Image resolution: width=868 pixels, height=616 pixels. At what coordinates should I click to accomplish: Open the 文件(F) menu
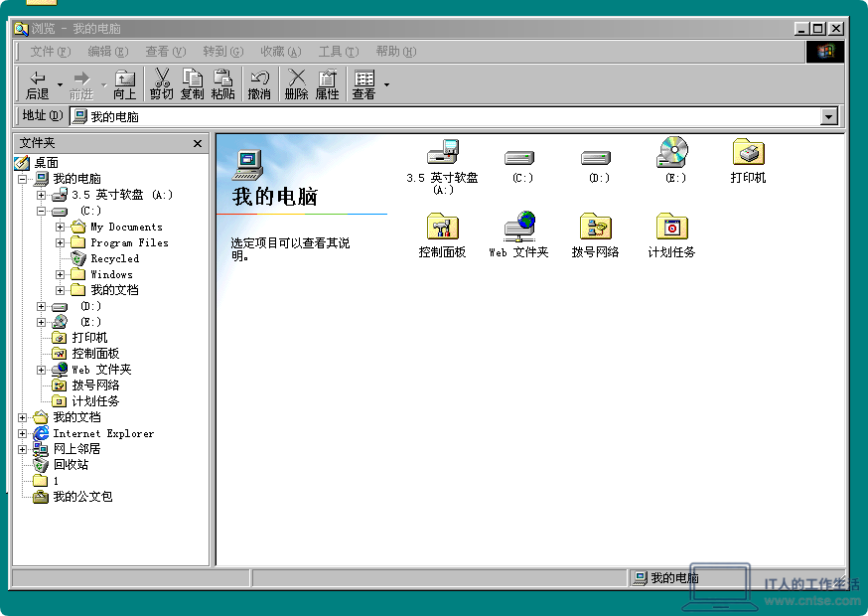(51, 52)
